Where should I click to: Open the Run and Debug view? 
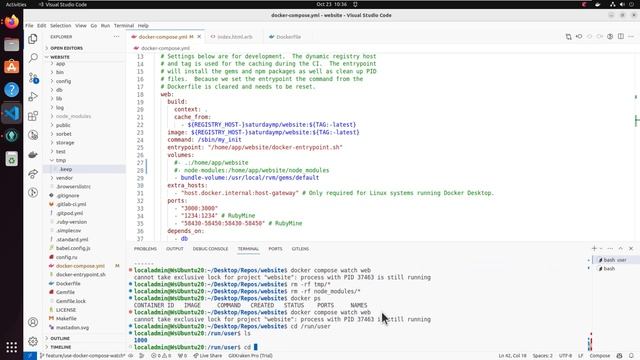tap(33, 97)
